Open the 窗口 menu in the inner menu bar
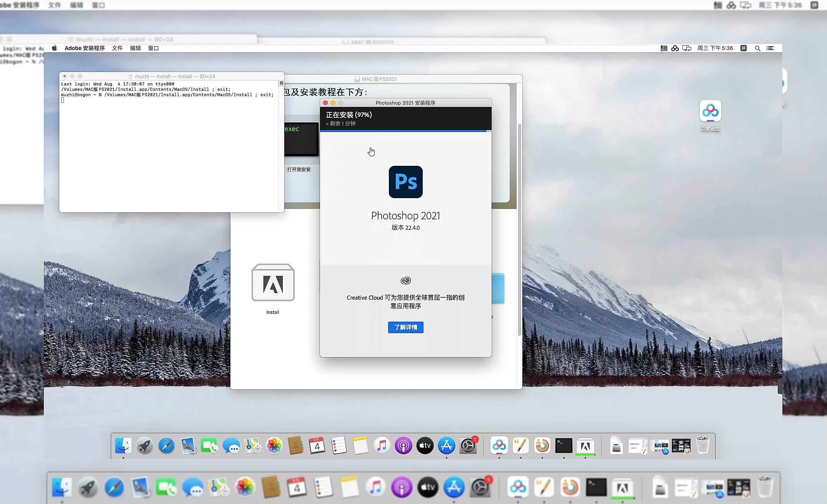Viewport: 827px width, 504px height. (153, 48)
